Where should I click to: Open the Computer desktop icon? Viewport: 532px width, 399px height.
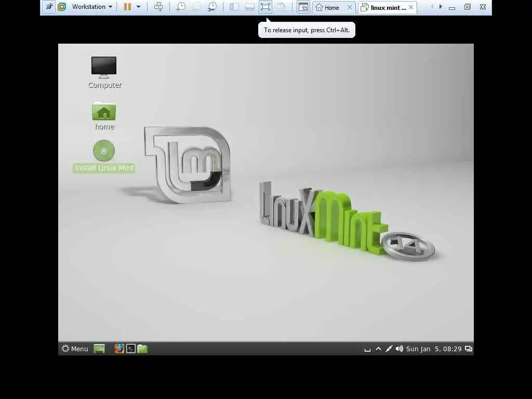pyautogui.click(x=104, y=73)
